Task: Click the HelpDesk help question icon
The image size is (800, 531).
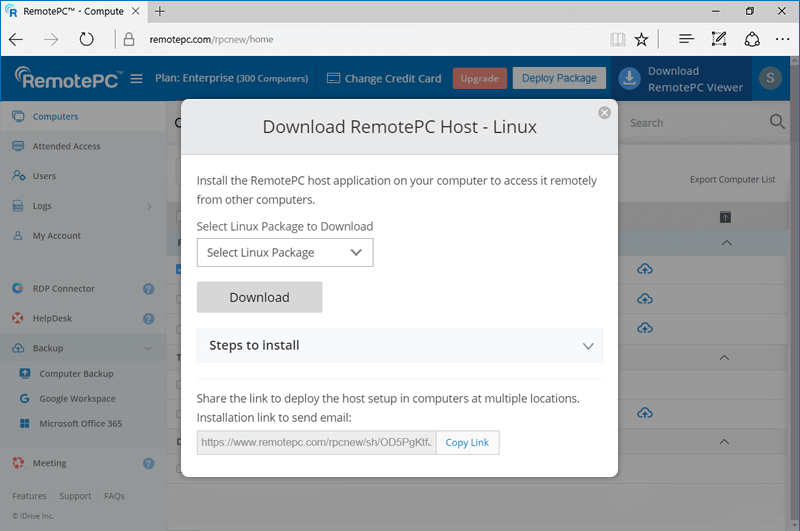Action: pyautogui.click(x=148, y=319)
